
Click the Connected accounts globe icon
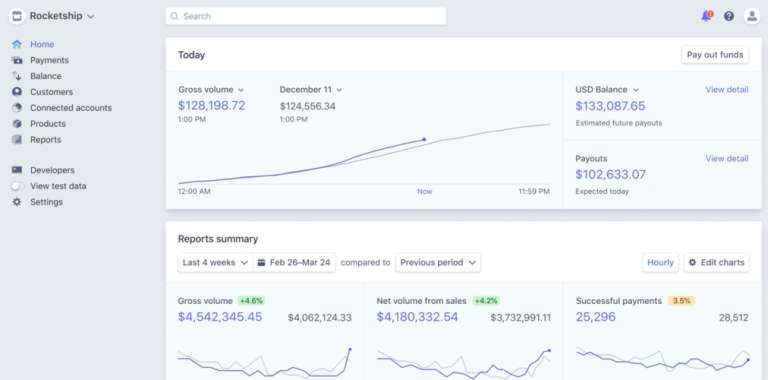click(x=17, y=108)
